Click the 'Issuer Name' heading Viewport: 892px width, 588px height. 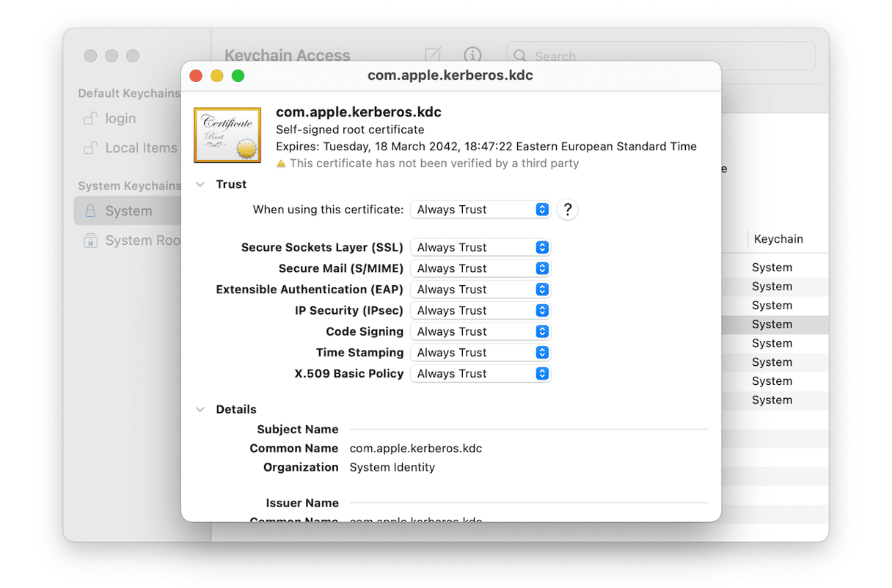point(302,504)
